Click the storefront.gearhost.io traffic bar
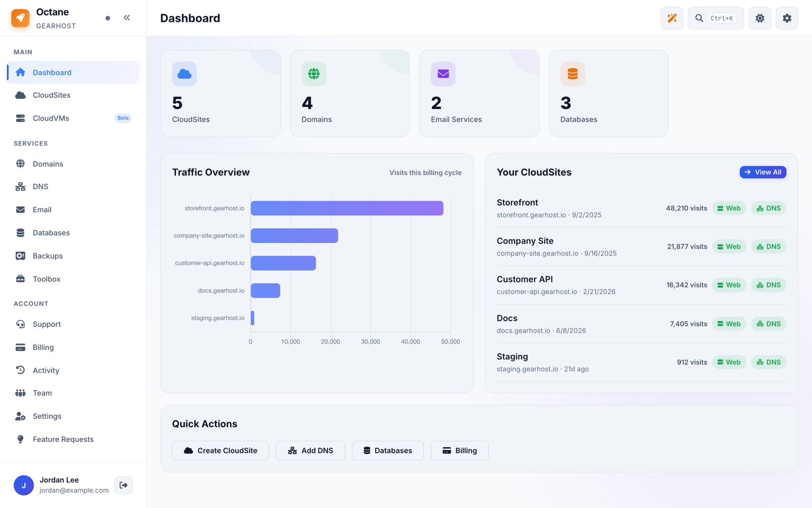The height and width of the screenshot is (508, 812). 347,208
